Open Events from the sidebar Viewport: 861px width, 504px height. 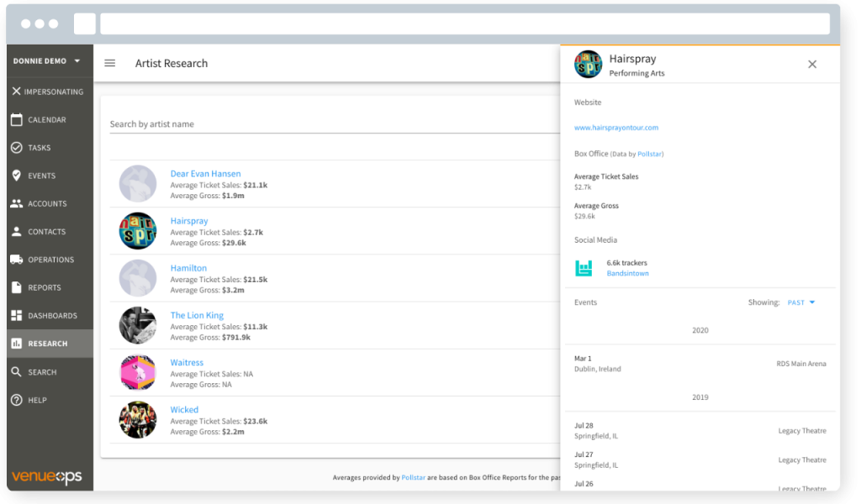41,176
